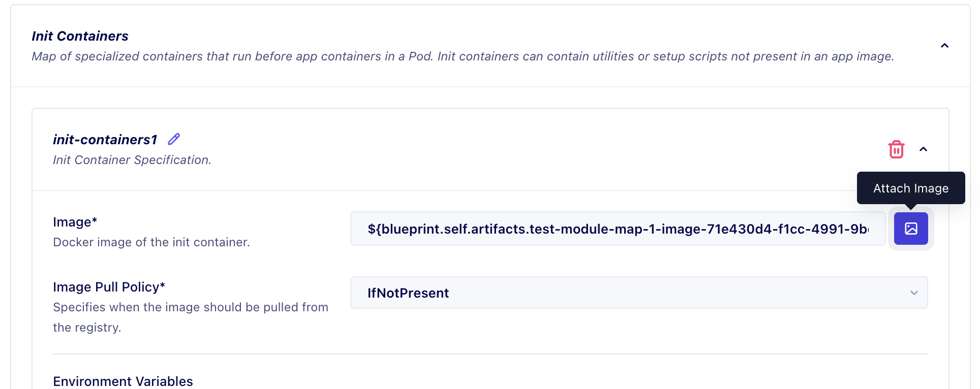The height and width of the screenshot is (389, 980).
Task: Collapse the init-containers1 panel chevron
Action: pos(924,149)
